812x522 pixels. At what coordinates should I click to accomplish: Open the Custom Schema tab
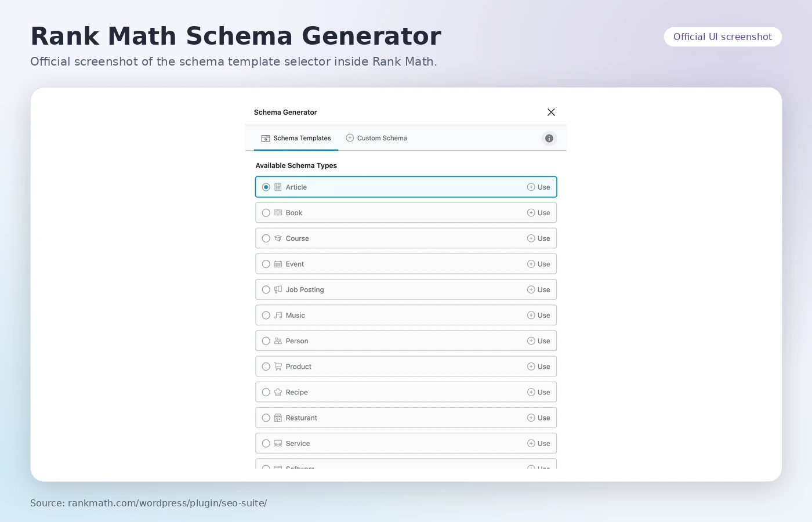pos(376,138)
